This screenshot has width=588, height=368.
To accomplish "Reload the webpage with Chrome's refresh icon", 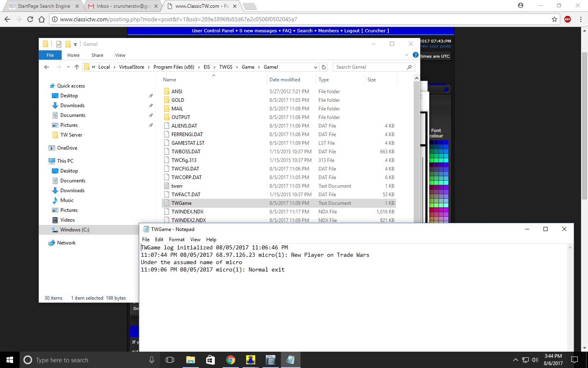I will (x=30, y=19).
